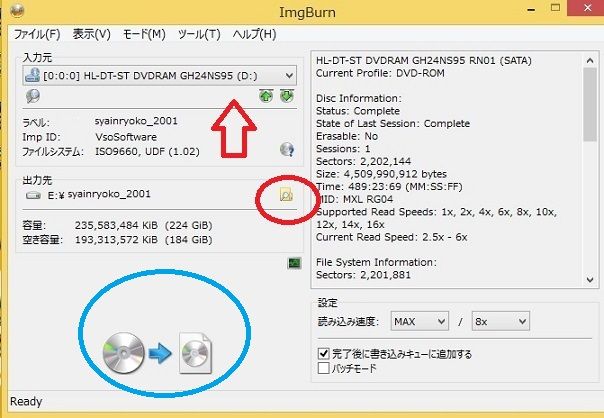
Task: Click the Read disc to image button
Action: click(158, 353)
